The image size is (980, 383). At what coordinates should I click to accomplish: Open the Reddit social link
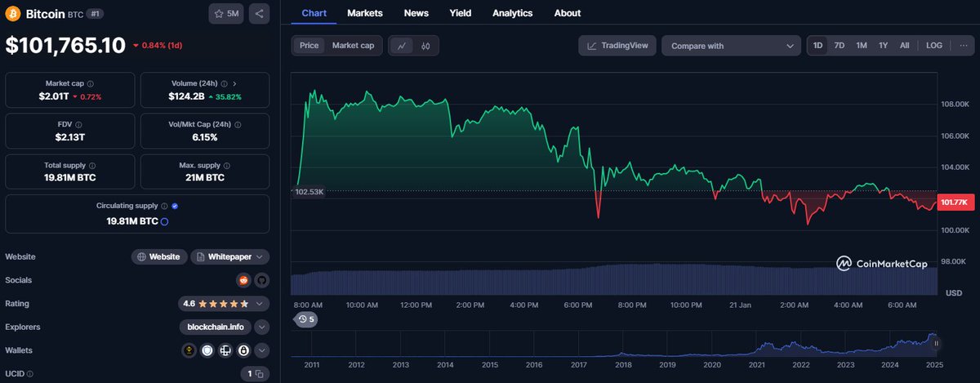(243, 280)
